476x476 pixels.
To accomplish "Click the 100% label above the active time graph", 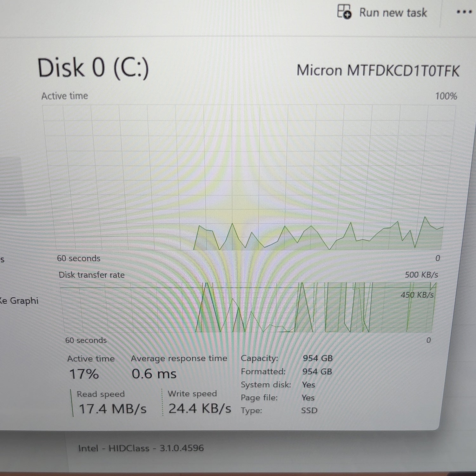I will point(446,96).
